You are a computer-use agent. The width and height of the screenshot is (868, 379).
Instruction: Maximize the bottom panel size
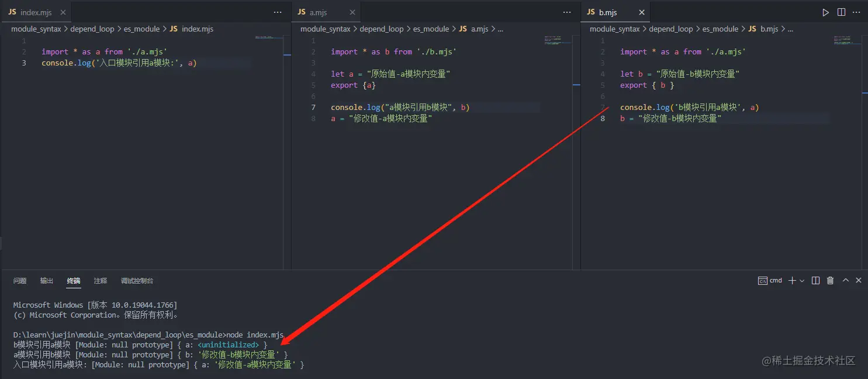[845, 281]
